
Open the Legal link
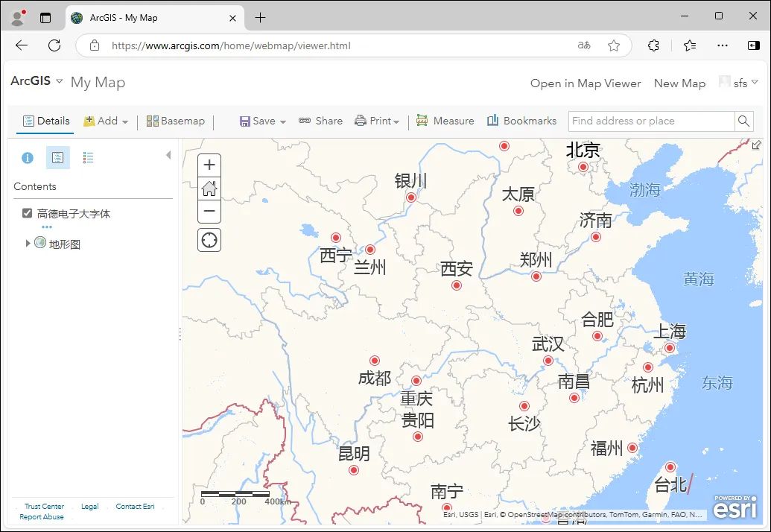89,506
